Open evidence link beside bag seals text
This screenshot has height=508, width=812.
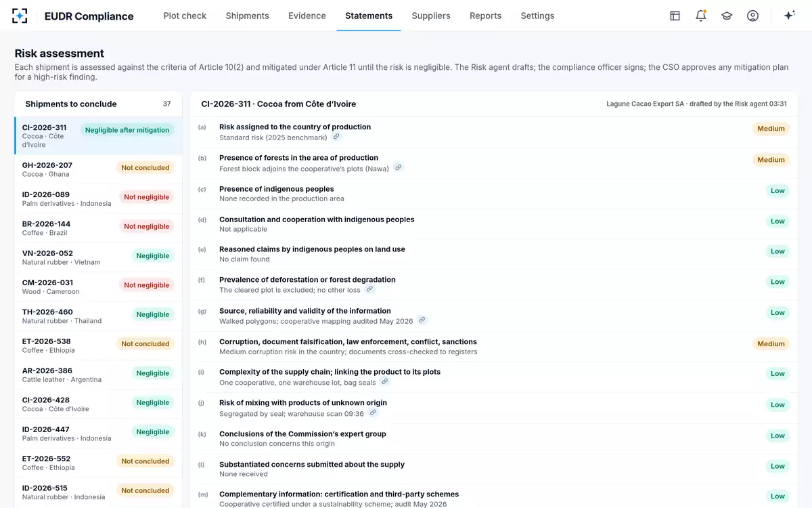tap(384, 382)
